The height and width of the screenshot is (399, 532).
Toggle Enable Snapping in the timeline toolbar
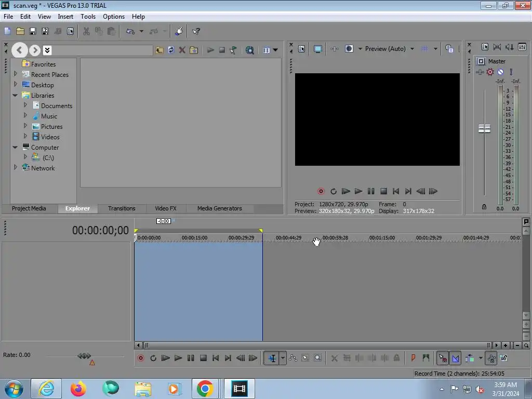[x=443, y=358]
